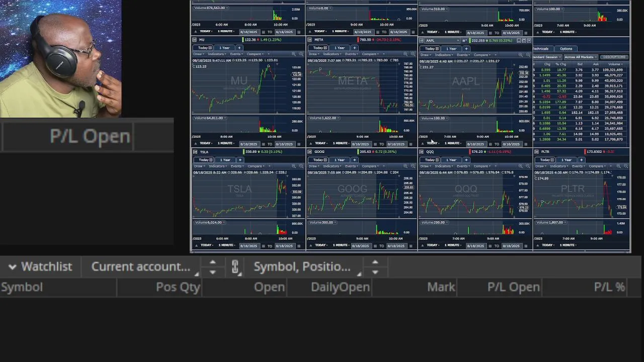Open end-date calendar in MU chart
This screenshot has width=644, height=362.
[299, 144]
